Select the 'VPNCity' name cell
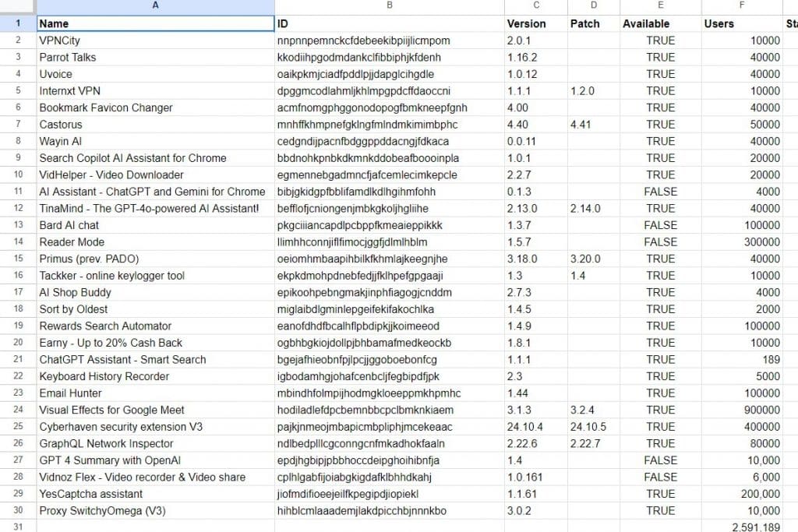This screenshot has width=798, height=532. click(x=155, y=41)
